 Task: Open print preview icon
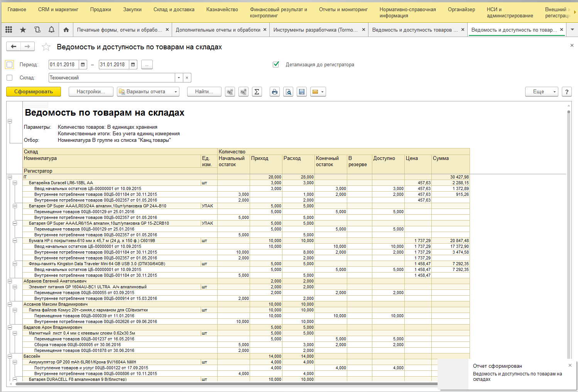(288, 92)
